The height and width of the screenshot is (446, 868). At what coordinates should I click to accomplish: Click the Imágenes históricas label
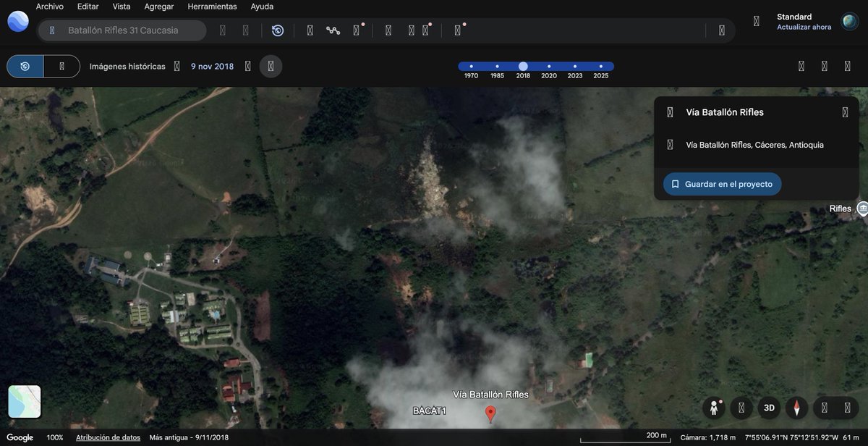coord(127,66)
